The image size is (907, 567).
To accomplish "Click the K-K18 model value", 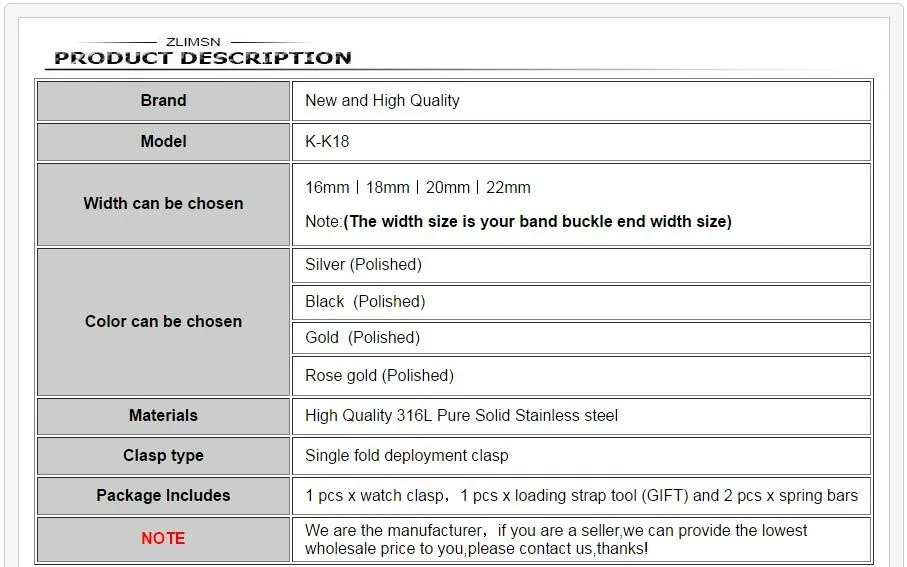I will pyautogui.click(x=327, y=142).
